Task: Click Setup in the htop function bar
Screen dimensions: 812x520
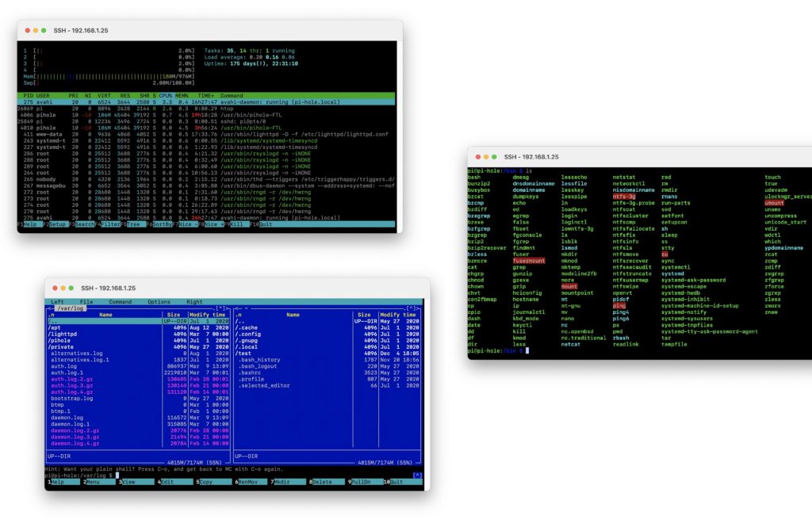Action: (57, 224)
